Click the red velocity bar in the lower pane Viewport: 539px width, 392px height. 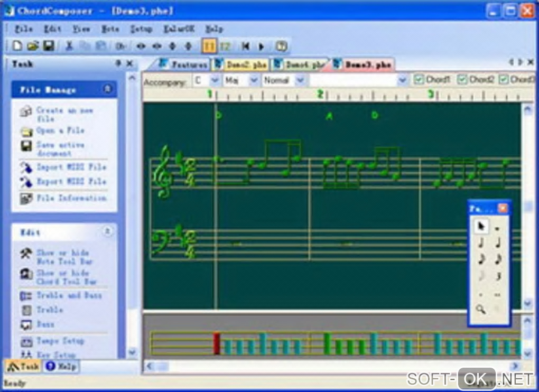(x=216, y=343)
